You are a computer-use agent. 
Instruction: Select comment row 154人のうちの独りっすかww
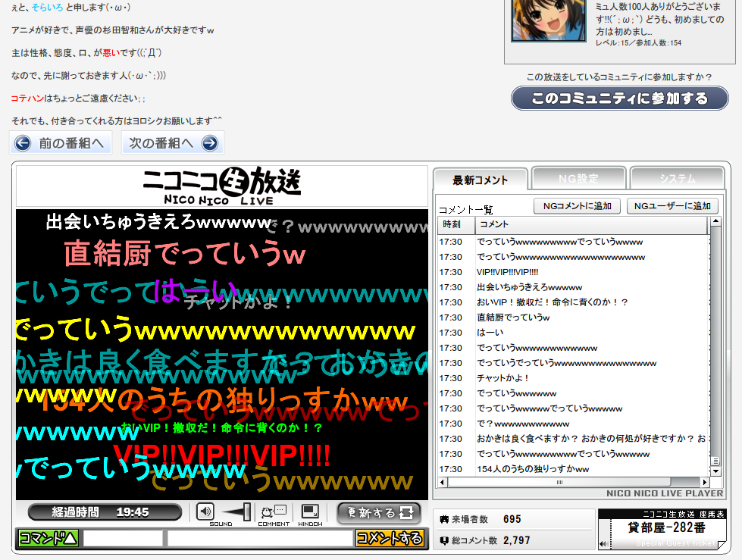(x=574, y=469)
